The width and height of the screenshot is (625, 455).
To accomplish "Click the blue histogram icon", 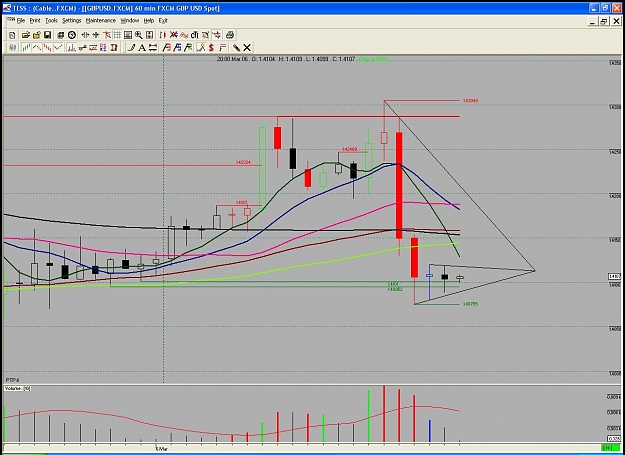I will (71, 48).
